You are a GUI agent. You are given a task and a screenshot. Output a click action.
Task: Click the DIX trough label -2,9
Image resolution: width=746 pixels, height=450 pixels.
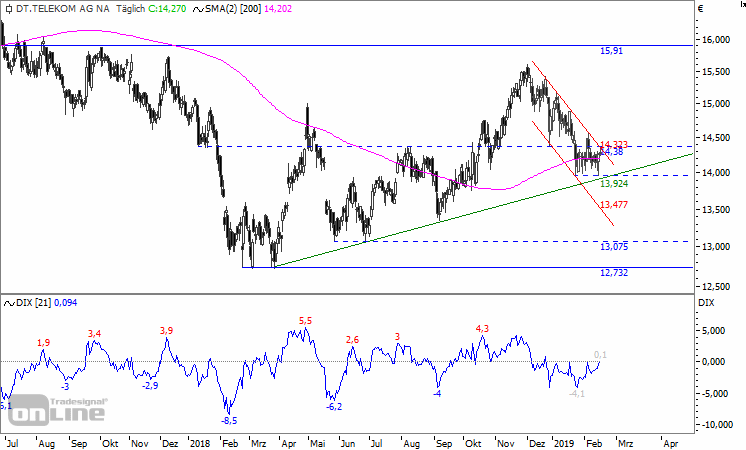150,386
